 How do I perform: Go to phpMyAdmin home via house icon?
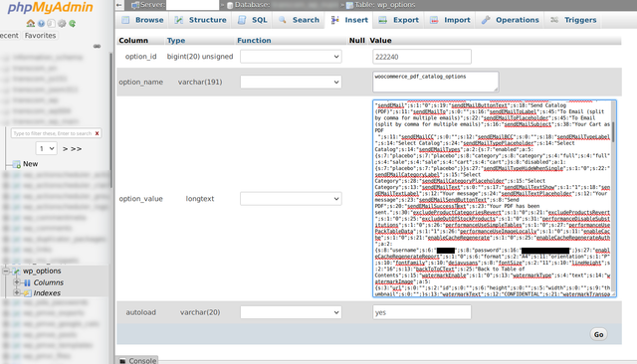[x=31, y=24]
